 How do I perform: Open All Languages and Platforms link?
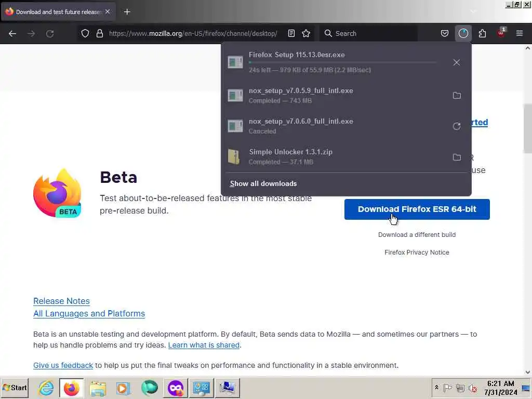pyautogui.click(x=89, y=313)
